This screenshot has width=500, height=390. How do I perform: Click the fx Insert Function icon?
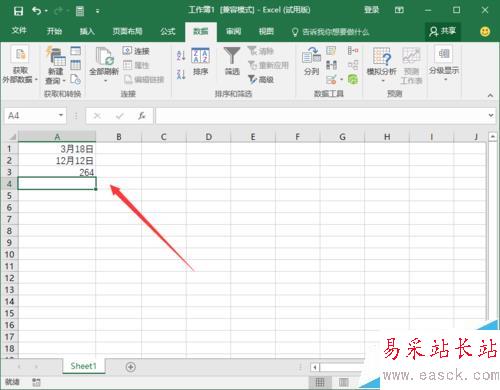(x=142, y=116)
